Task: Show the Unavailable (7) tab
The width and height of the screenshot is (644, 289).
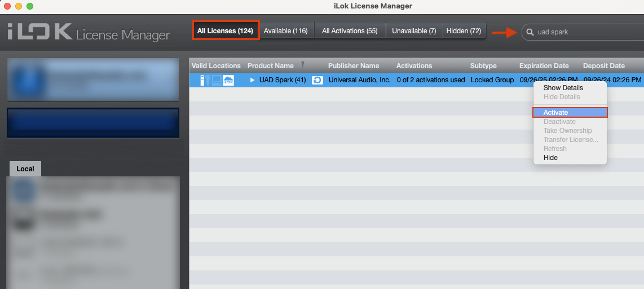Action: pyautogui.click(x=414, y=31)
